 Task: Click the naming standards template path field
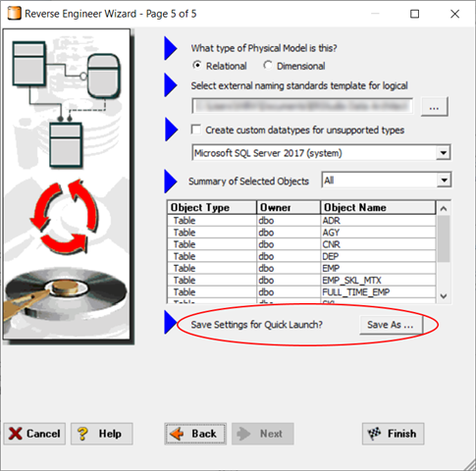[302, 106]
